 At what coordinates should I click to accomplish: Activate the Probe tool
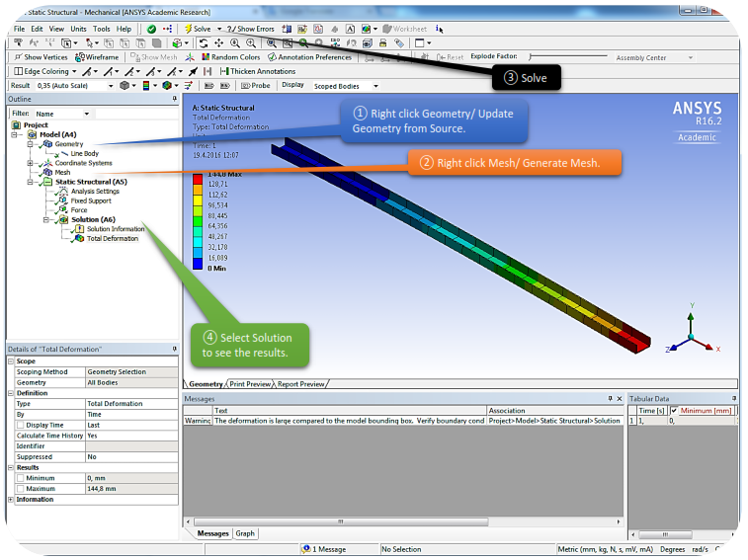tap(256, 86)
